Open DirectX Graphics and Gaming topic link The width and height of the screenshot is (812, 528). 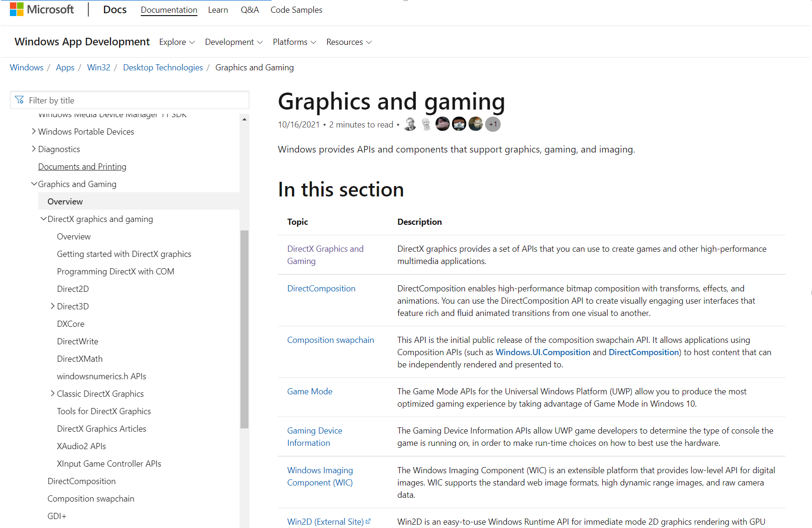pyautogui.click(x=325, y=255)
